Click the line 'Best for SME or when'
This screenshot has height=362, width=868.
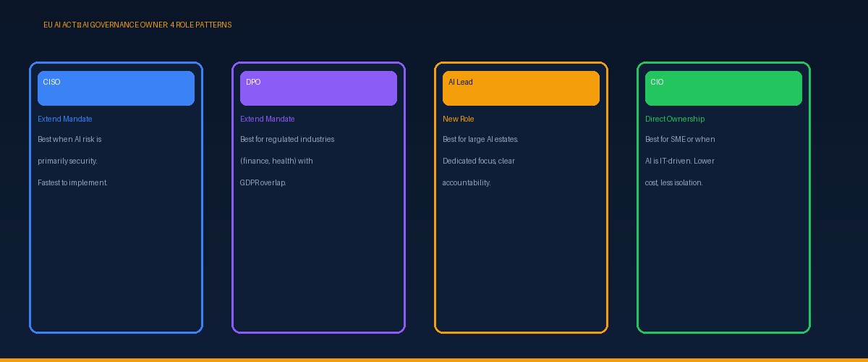(x=680, y=139)
